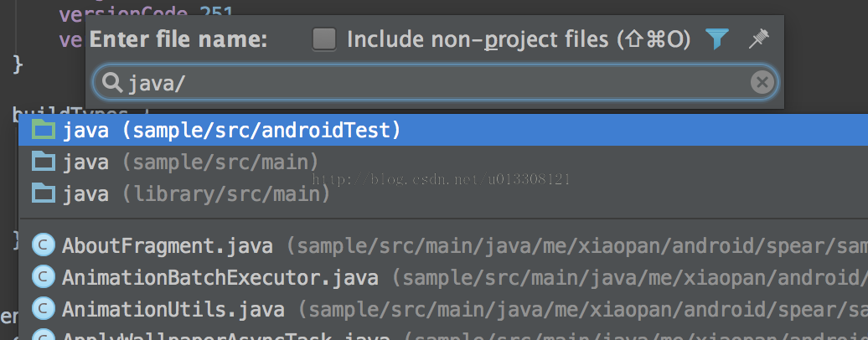Pin the file search popup

click(758, 39)
